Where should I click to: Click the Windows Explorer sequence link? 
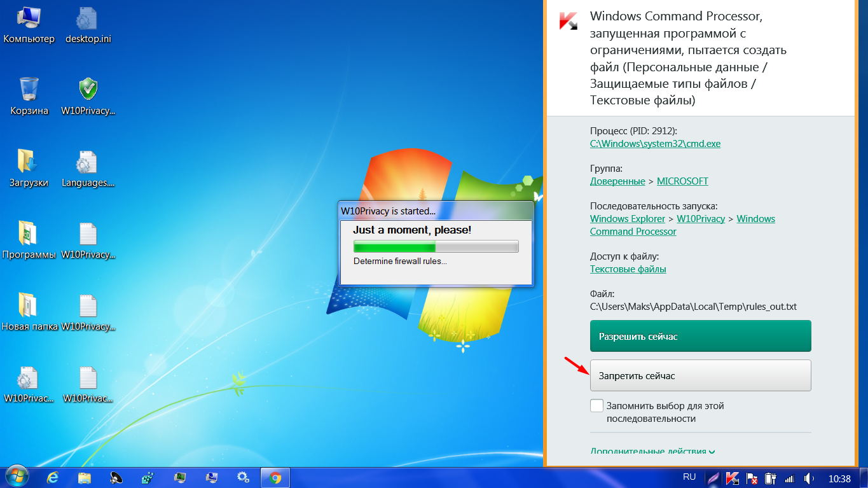628,219
